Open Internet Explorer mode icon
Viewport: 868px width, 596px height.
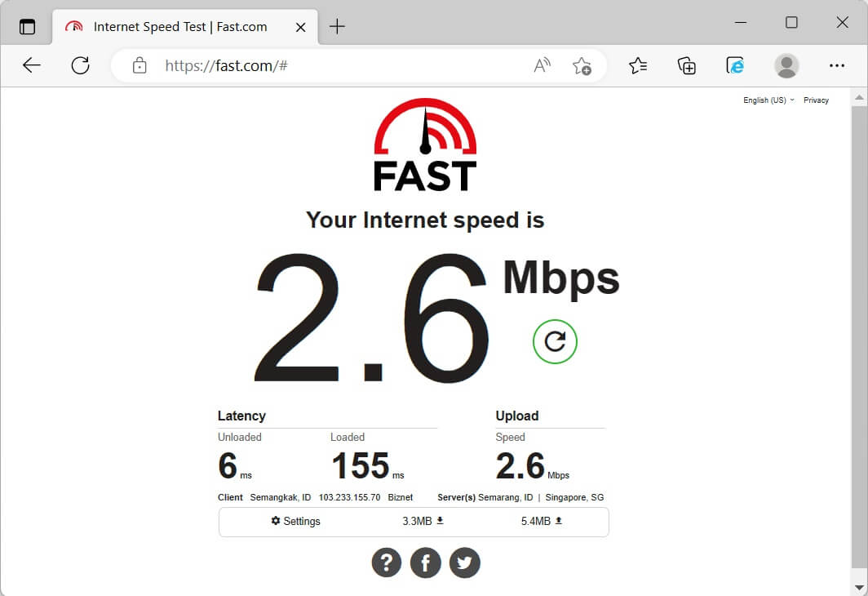tap(735, 66)
